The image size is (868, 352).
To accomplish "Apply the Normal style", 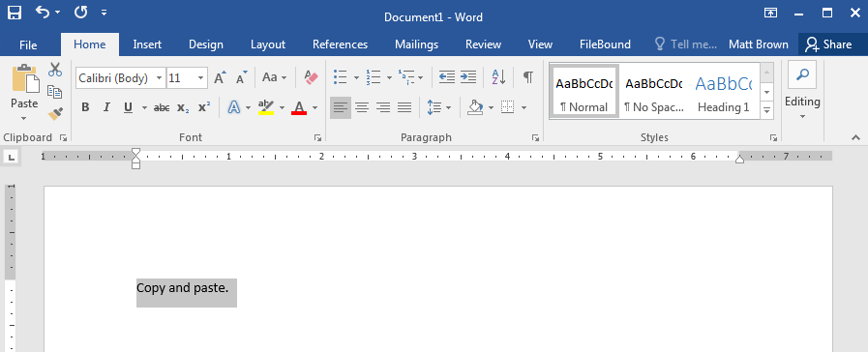I will 584,91.
